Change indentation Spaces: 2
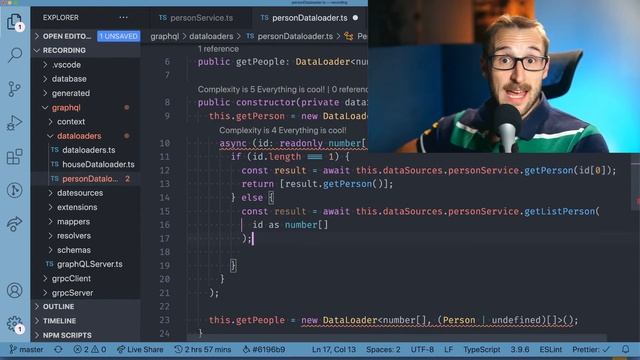640x360 pixels. point(383,349)
